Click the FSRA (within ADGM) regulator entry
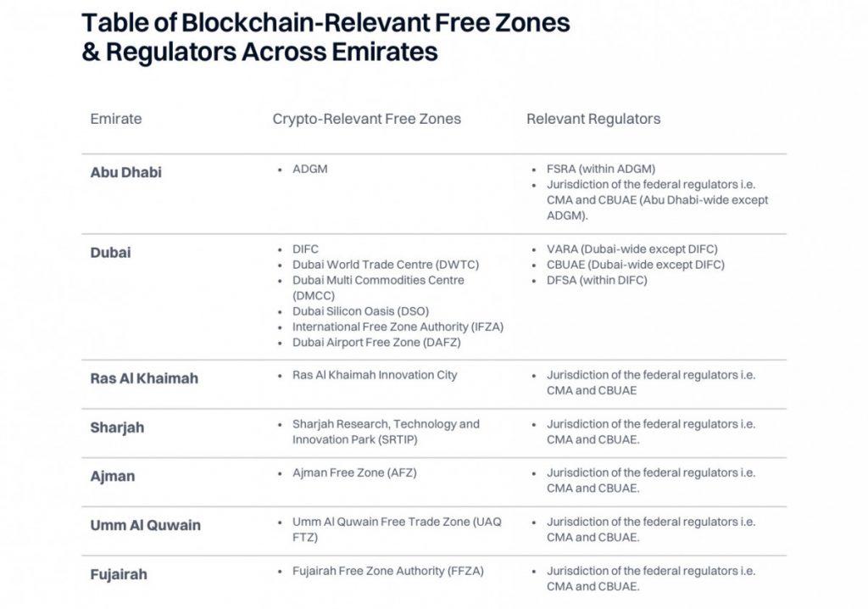Image resolution: width=868 pixels, height=609 pixels. [x=601, y=169]
